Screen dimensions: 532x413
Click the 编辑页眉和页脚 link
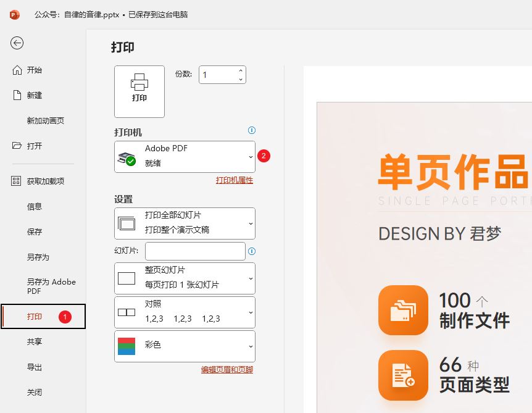coord(227,370)
